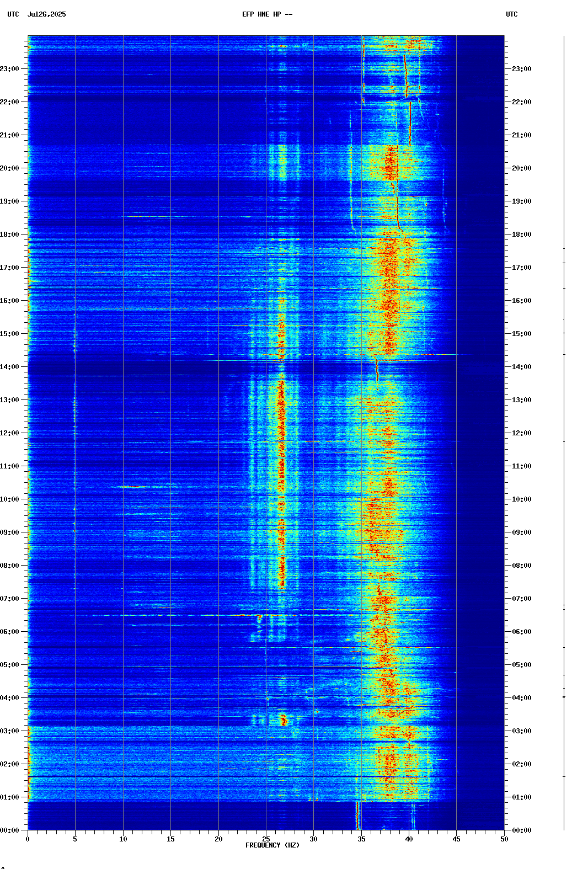Click 00:00 on the left time axis
Screen dimensions: 588x874
(9, 830)
